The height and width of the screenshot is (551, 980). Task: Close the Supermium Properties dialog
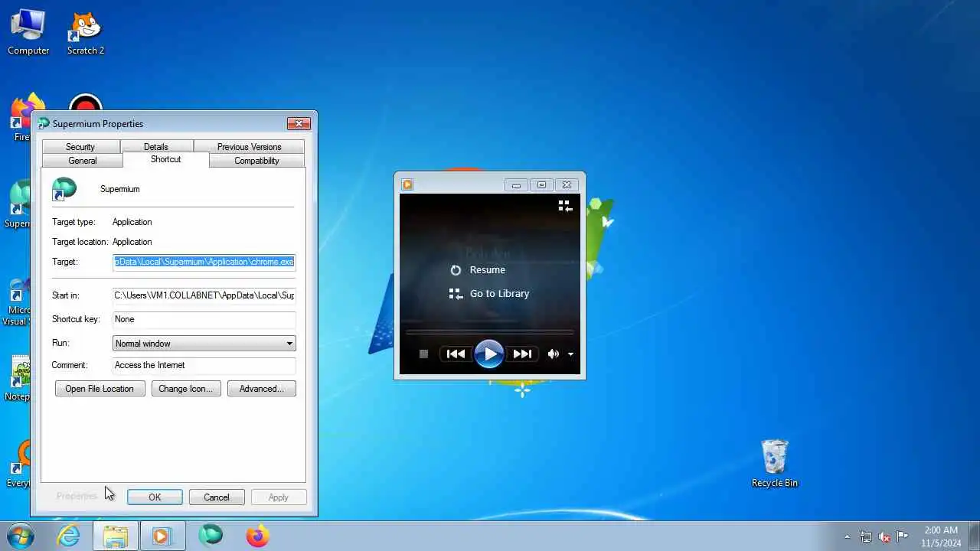[298, 123]
